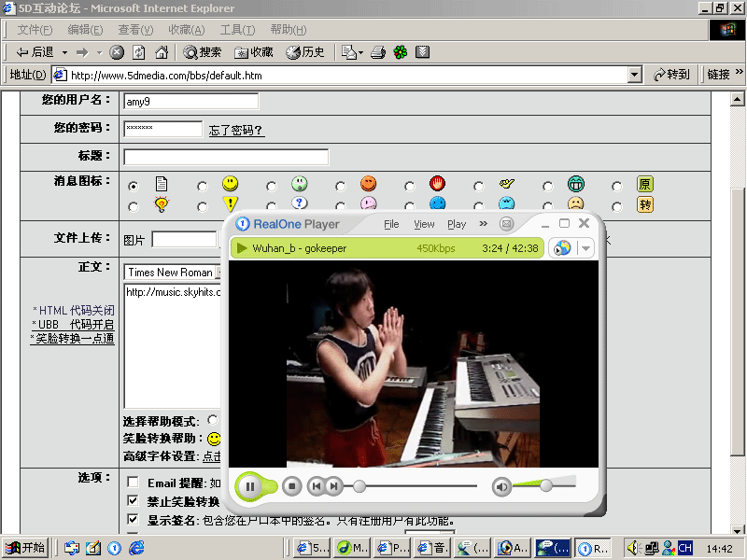Check the Email 提醒 checkbox
Screen dimensions: 747x560
(133, 483)
